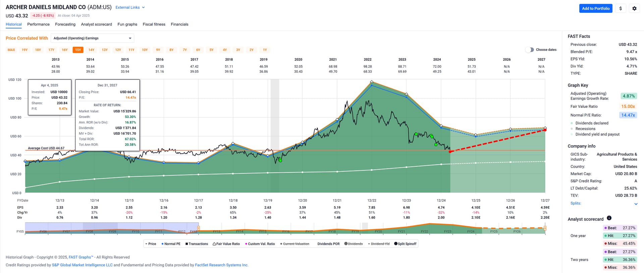Select the 15Y time range button
644x273 pixels.
(x=78, y=50)
